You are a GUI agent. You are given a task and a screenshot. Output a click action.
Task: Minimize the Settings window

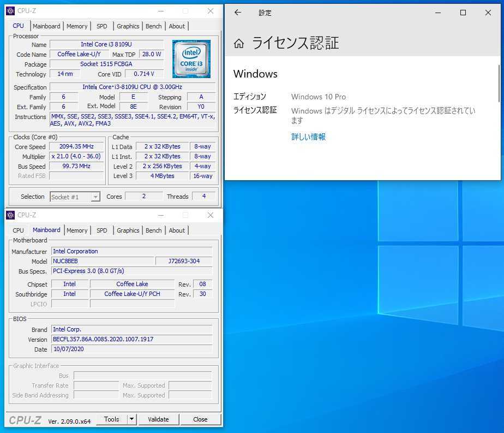[438, 13]
